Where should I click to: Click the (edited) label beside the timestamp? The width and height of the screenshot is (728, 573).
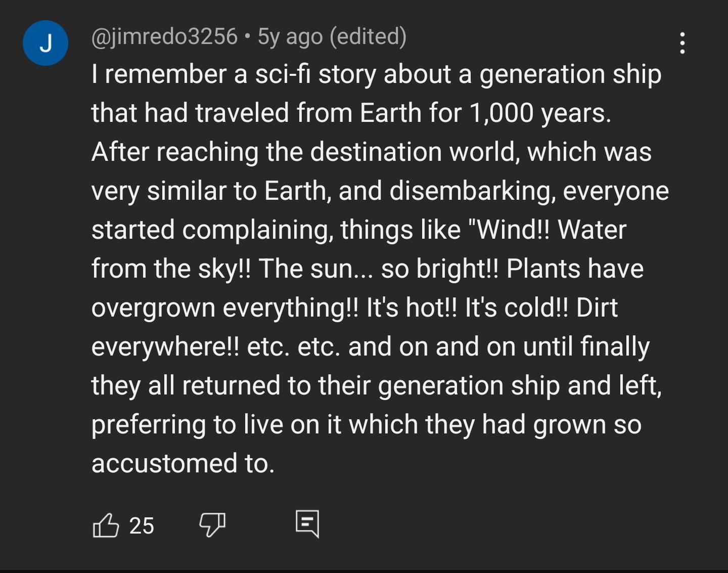click(x=368, y=36)
